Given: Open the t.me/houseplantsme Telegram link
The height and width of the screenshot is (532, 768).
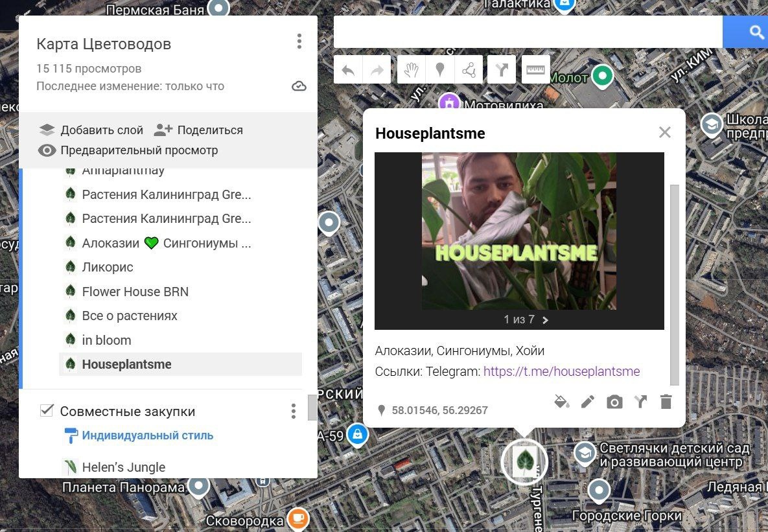Looking at the screenshot, I should click(x=561, y=371).
